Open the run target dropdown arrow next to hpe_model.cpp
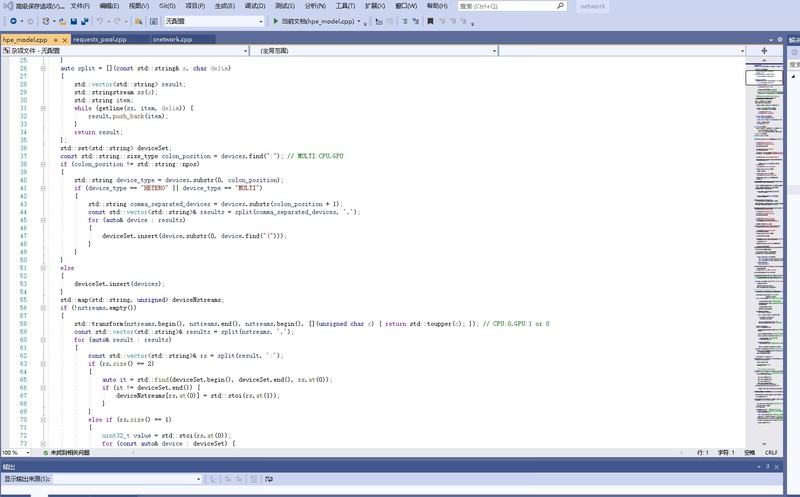This screenshot has height=497, width=800. tap(359, 21)
